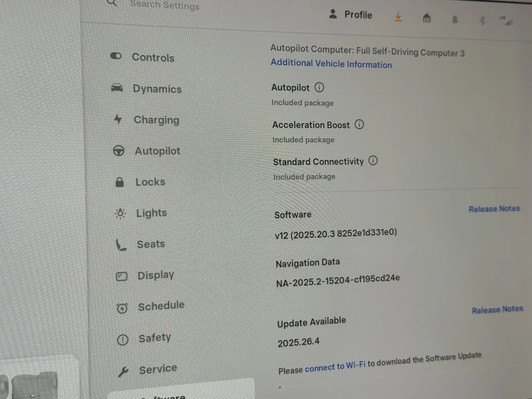Image resolution: width=532 pixels, height=399 pixels.
Task: Tap Included package under Acceleration Boost
Action: click(x=304, y=140)
